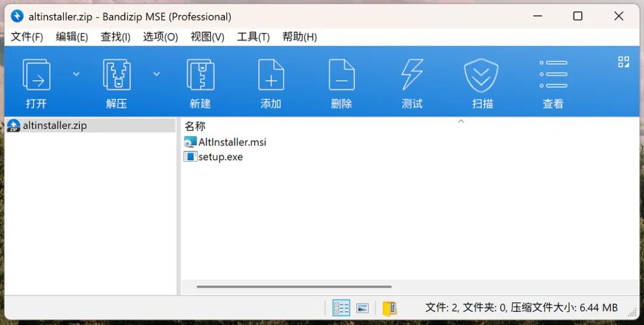Click the toolbar customize grid icon

coord(624,62)
